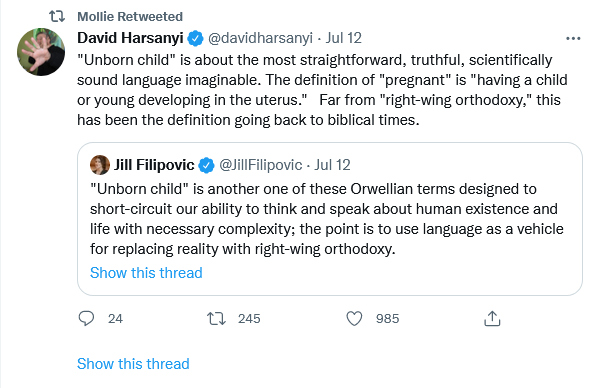Image resolution: width=598 pixels, height=388 pixels.
Task: Click the reply speech bubble icon
Action: (86, 319)
